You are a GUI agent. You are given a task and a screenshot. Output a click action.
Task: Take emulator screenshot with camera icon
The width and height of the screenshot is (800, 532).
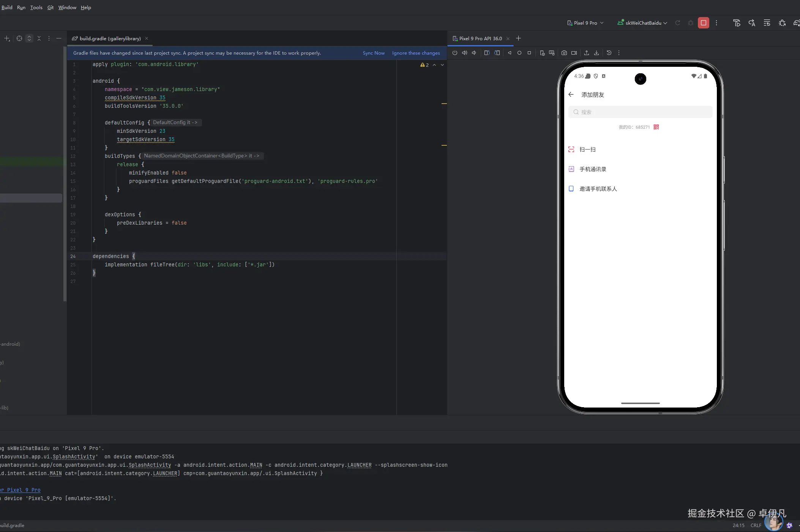pyautogui.click(x=564, y=53)
